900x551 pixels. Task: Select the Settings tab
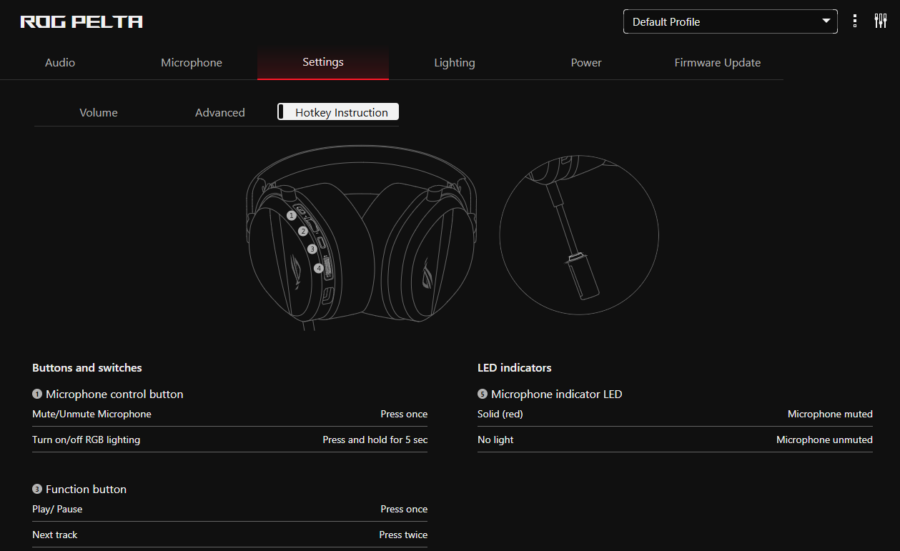(x=323, y=62)
